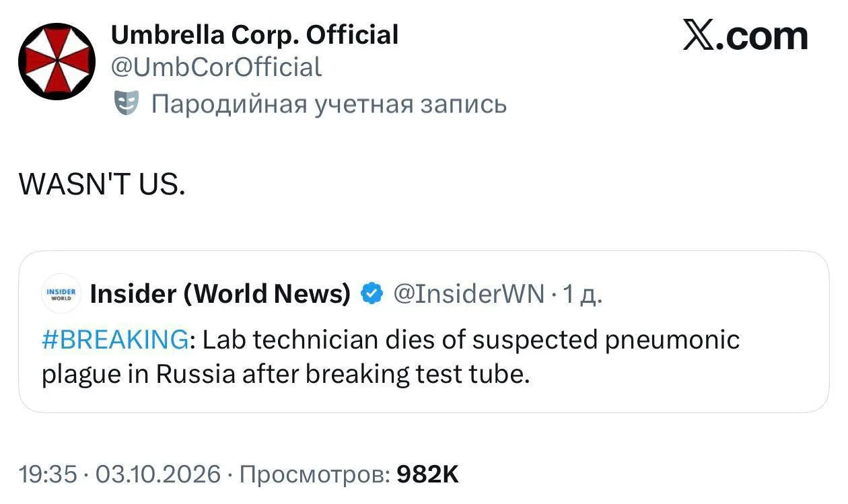Click the 982K views number
This screenshot has width=848, height=504.
coord(428,474)
